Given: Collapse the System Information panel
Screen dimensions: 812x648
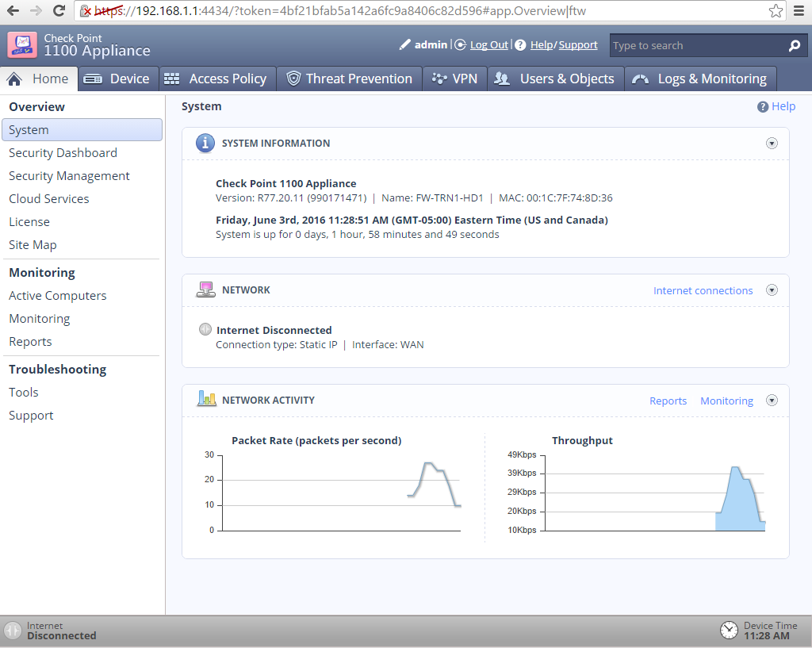Looking at the screenshot, I should click(x=772, y=144).
